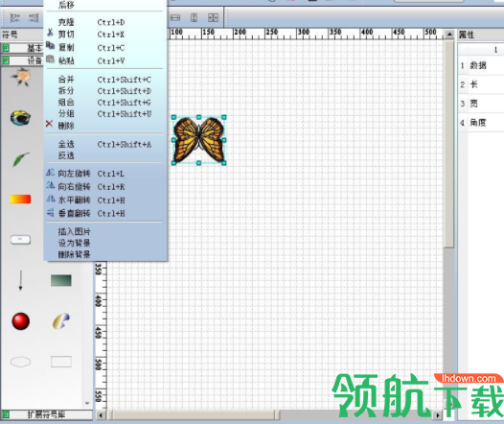Choose 组合 from the menu
The image size is (504, 424).
pos(105,103)
